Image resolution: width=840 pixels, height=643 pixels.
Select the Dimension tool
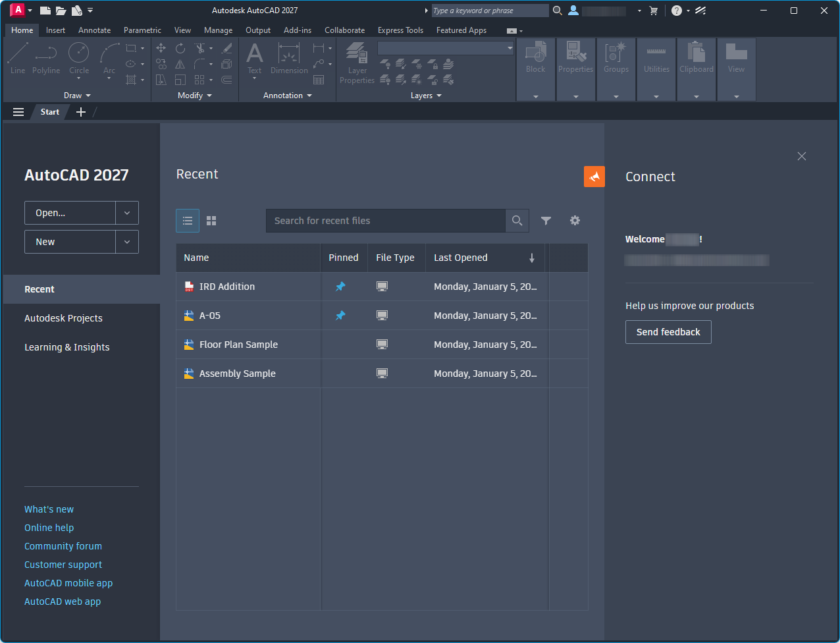[289, 59]
